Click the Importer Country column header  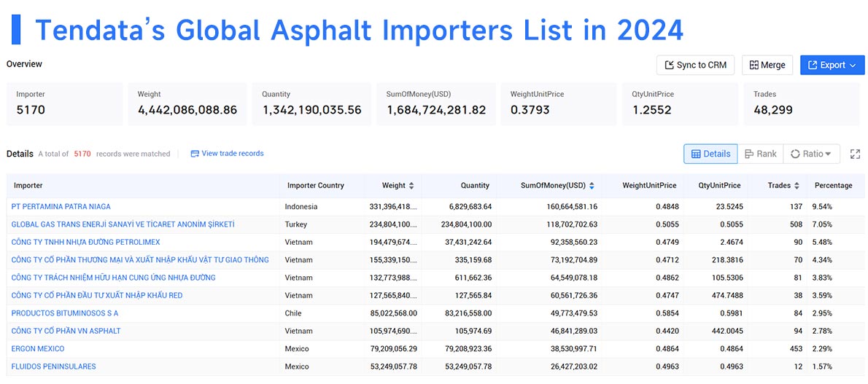point(316,185)
